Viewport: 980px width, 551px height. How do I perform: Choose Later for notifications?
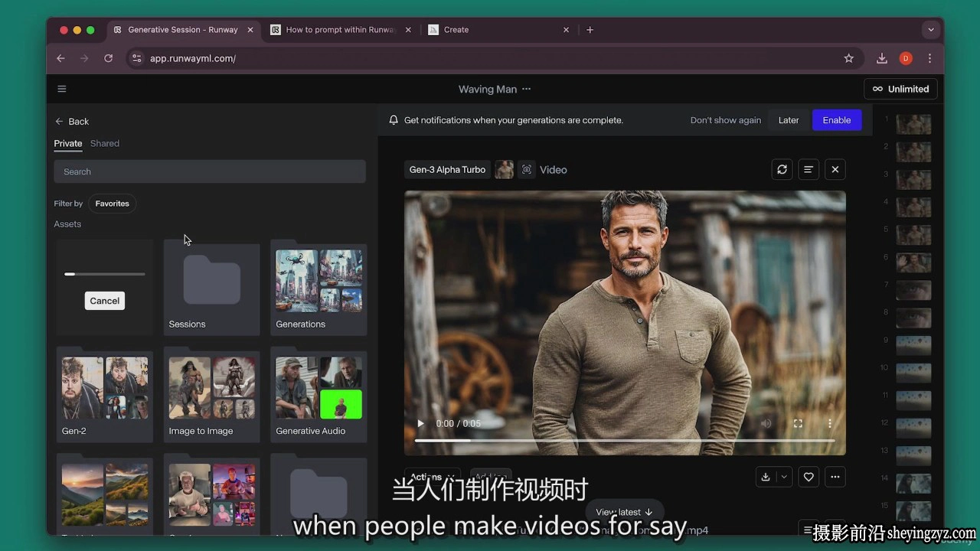pos(789,120)
